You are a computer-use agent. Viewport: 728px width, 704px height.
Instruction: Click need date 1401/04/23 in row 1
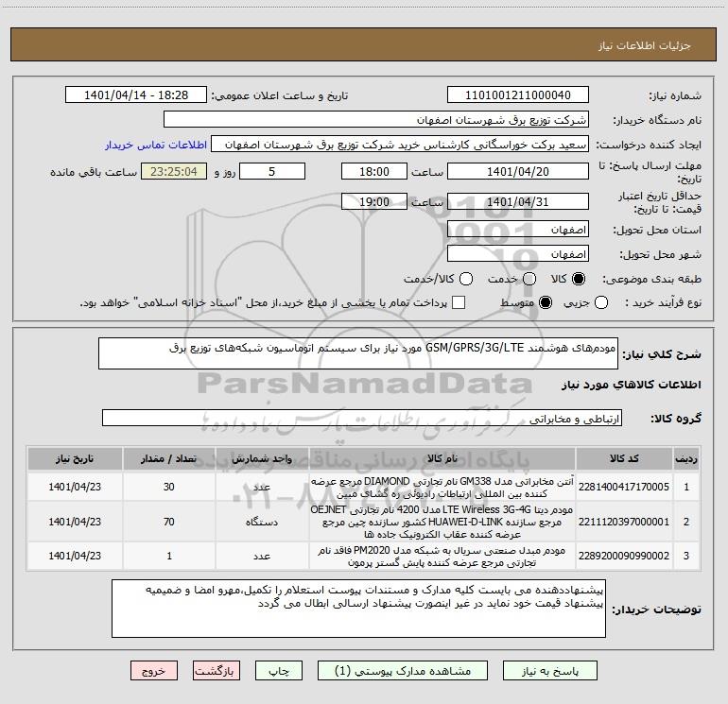(x=75, y=487)
